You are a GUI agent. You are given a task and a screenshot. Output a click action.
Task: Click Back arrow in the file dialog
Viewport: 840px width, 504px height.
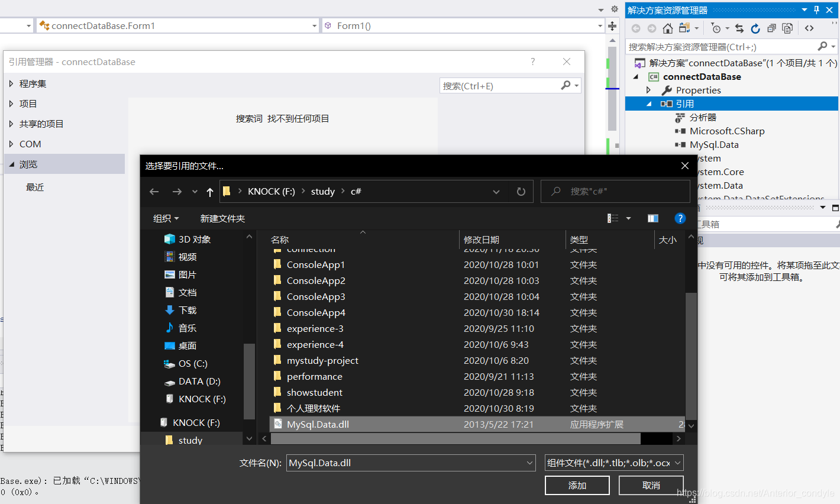[154, 192]
